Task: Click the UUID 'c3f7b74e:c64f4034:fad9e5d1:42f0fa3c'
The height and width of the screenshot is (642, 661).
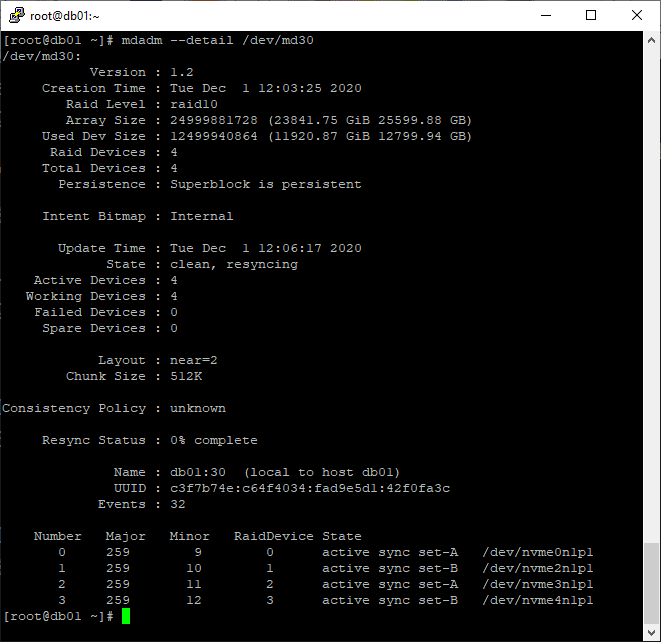Action: [310, 488]
